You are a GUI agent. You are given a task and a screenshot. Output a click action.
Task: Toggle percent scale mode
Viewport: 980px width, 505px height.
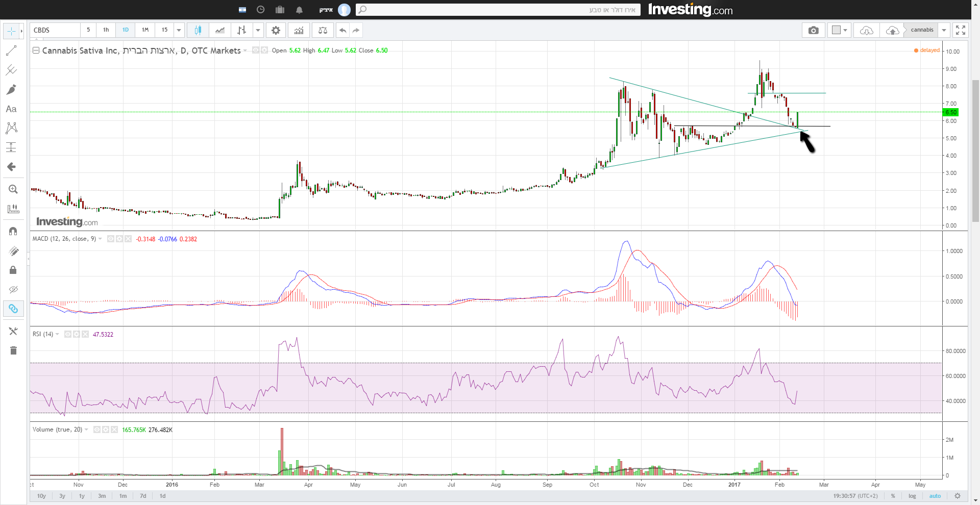(x=893, y=496)
